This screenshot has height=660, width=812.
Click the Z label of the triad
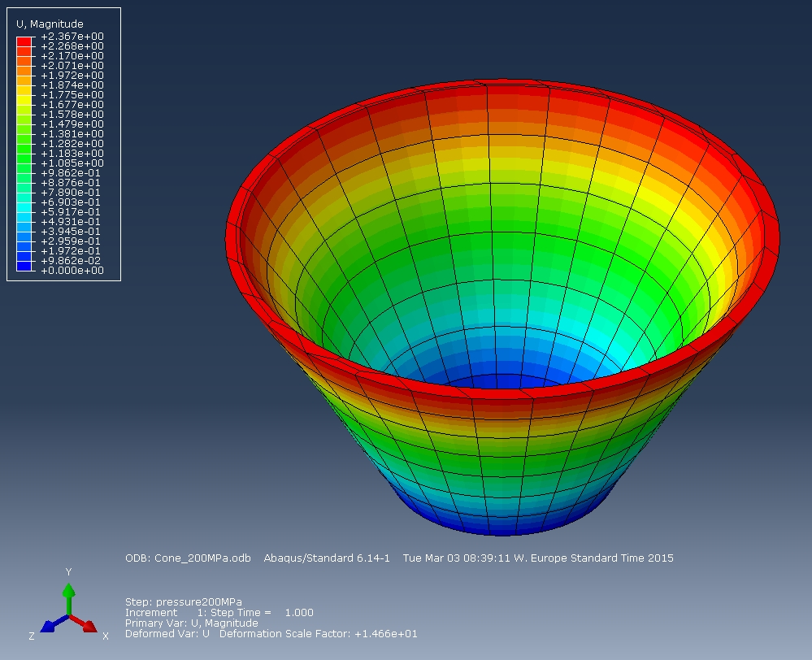pyautogui.click(x=32, y=636)
